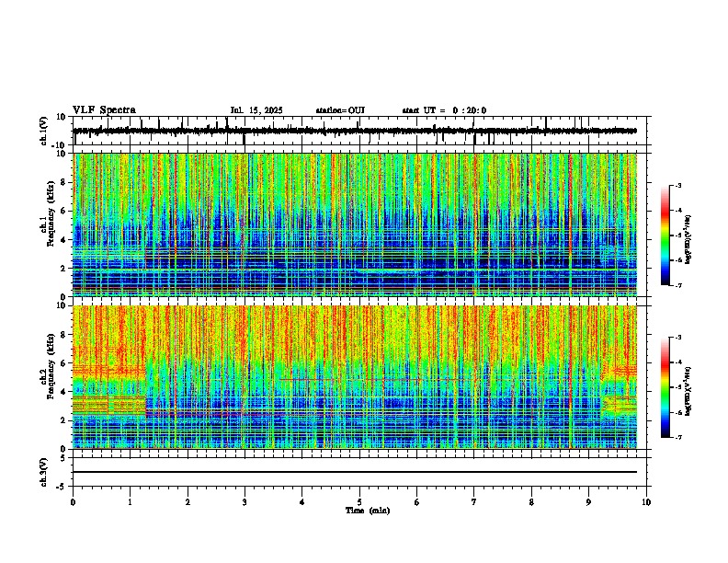Click the "ch.1(V)" axis label
Image resolution: width=728 pixels, height=563 pixels.
pyautogui.click(x=44, y=131)
